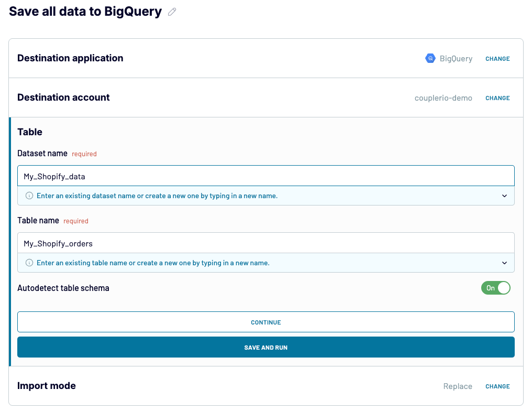Click the info icon in table name hint

pyautogui.click(x=29, y=263)
